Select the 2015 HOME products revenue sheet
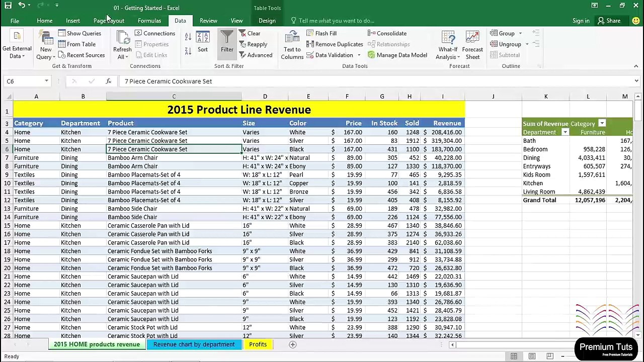 [97, 344]
